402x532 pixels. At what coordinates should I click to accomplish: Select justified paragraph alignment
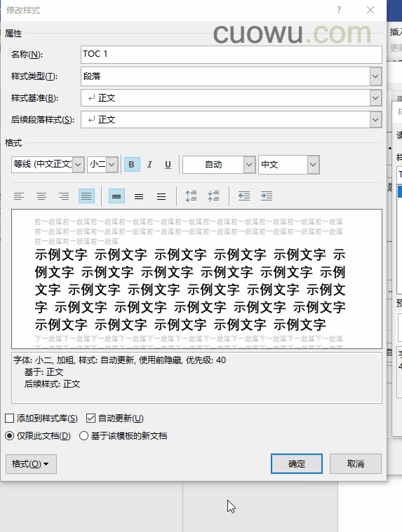[x=86, y=196]
